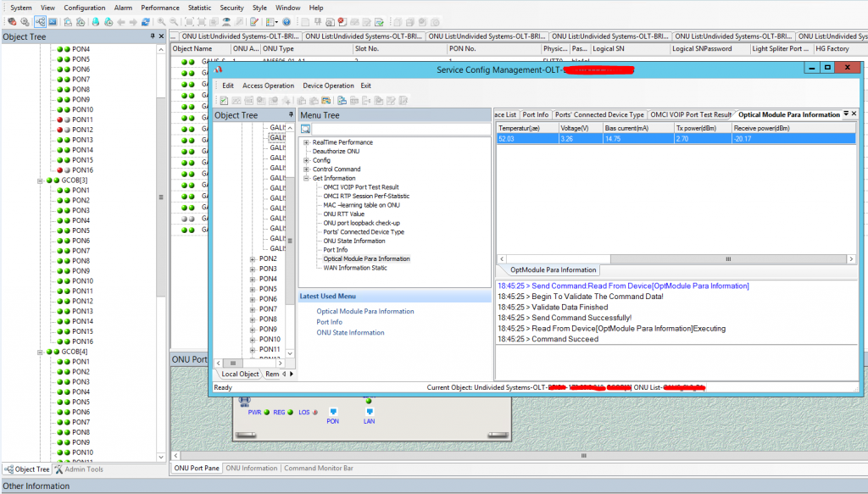Expand the PON2 node in inner tree
The height and width of the screenshot is (494, 868).
(x=252, y=258)
